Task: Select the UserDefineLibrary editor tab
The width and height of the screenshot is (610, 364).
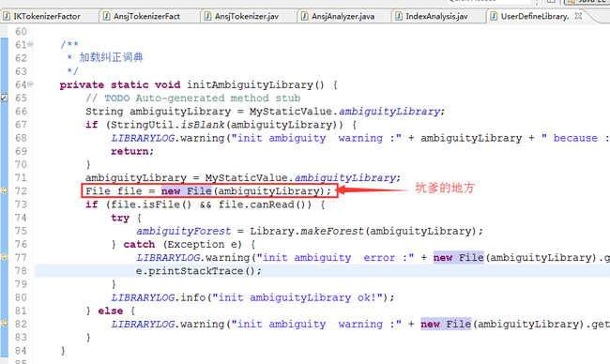Action: [x=535, y=16]
